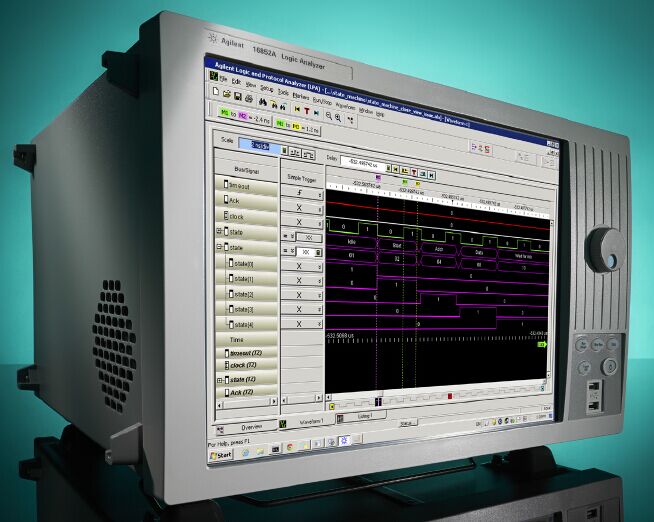Viewport: 654px width, 522px height.
Task: Click the waveform horizontal scrollbar left arrow
Action: pyautogui.click(x=329, y=397)
